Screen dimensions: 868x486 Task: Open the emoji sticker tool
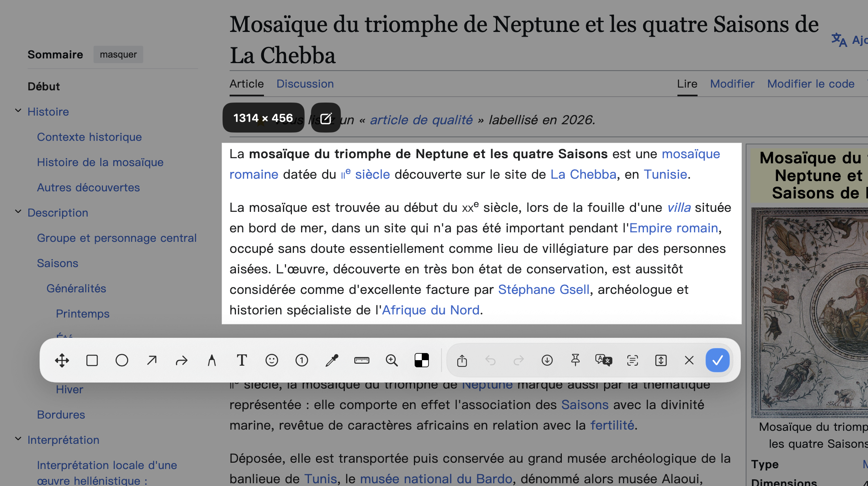[272, 360]
